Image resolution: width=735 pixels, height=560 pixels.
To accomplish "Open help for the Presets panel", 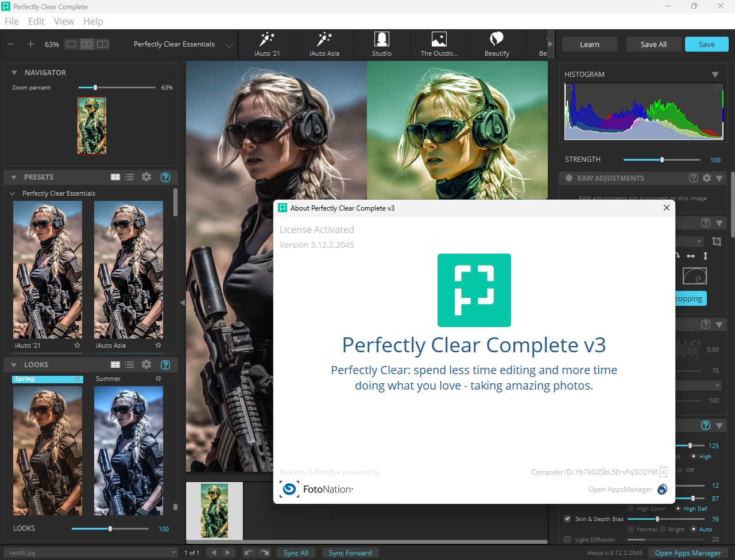I will pos(165,177).
